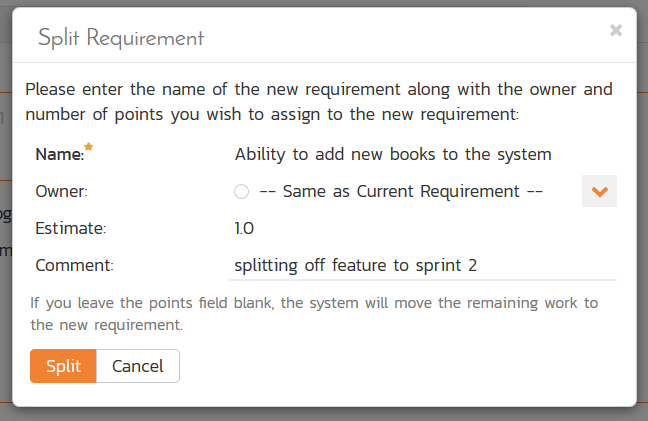Click the owner avatar circle icon
The image size is (648, 421).
tap(241, 192)
